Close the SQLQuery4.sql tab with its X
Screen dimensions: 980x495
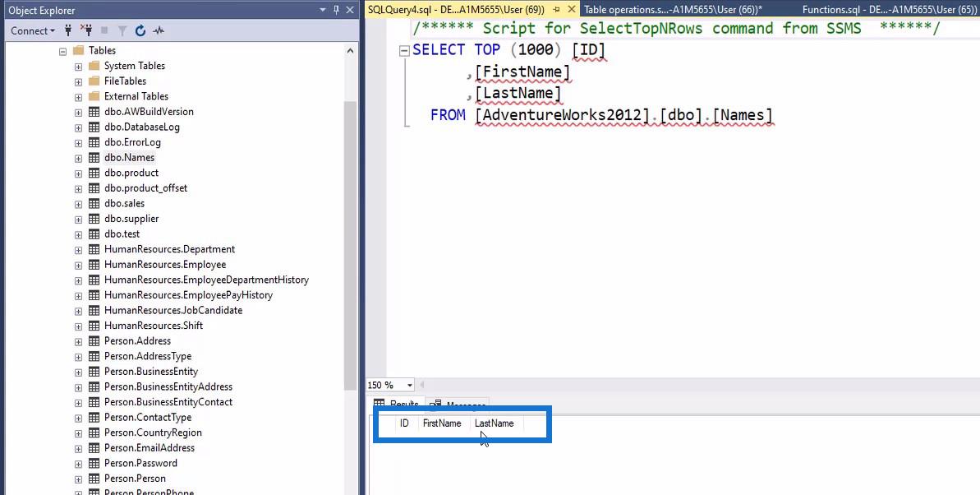[x=571, y=9]
